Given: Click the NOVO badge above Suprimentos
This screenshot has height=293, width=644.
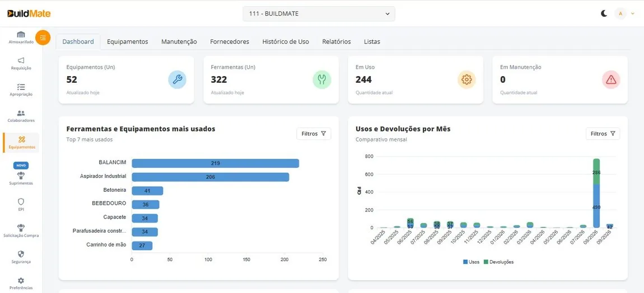Looking at the screenshot, I should coord(21,166).
